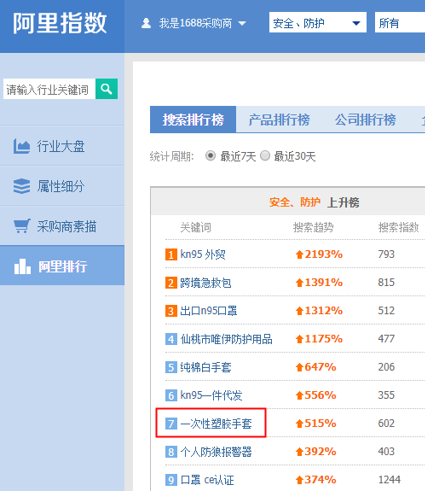This screenshot has height=491, width=425.
Task: Click rank badge 8 for 个人防狼报警器
Action: click(x=171, y=452)
